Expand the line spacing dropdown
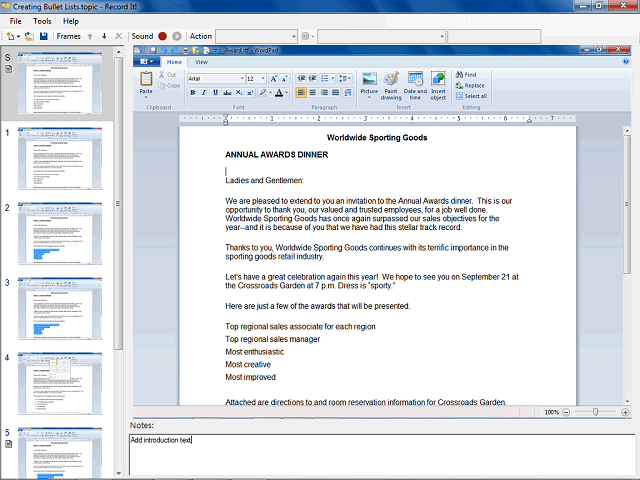Viewport: 640px width, 480px height. coord(350,78)
